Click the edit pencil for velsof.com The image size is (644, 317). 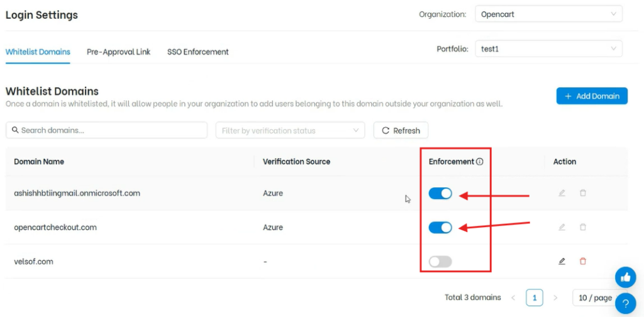point(562,261)
